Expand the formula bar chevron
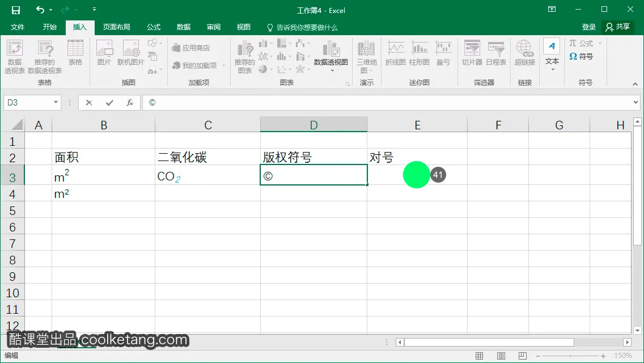Viewport: 644px width, 363px height. pos(636,102)
